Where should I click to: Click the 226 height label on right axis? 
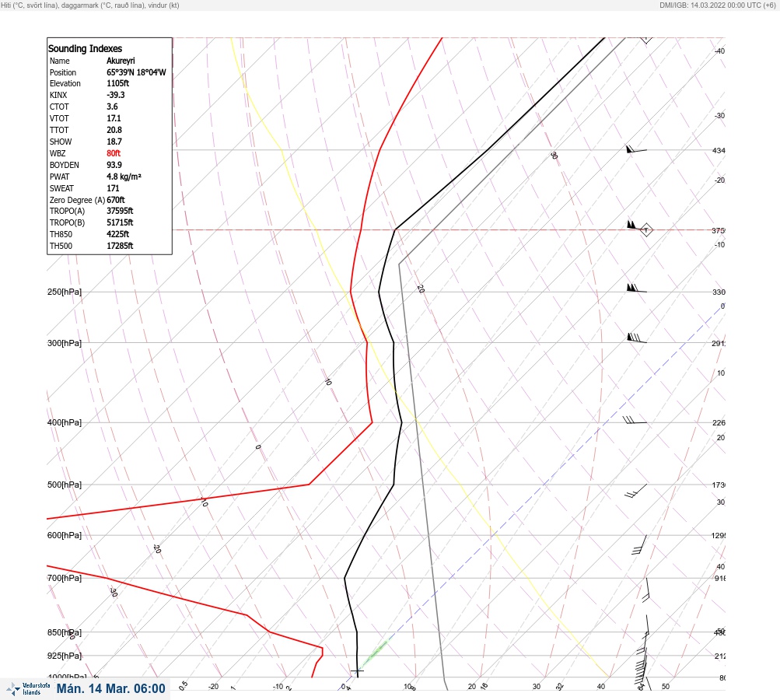719,423
